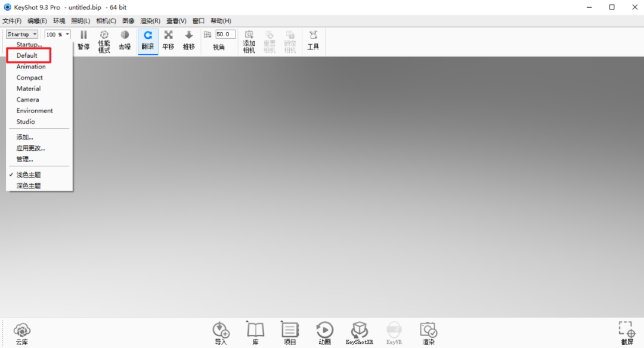Viewport: 644px width, 348px height.
Task: Click the Pause (暂停) render icon
Action: tap(83, 40)
